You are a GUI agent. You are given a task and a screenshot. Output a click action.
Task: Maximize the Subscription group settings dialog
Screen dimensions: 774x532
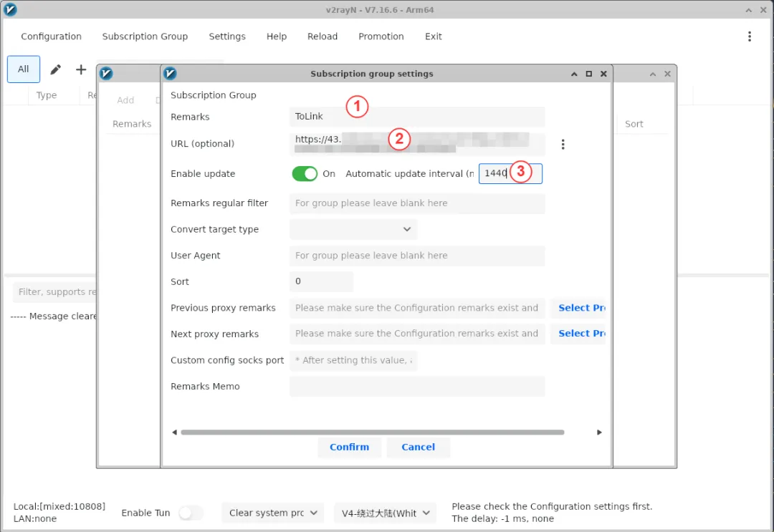pyautogui.click(x=589, y=74)
